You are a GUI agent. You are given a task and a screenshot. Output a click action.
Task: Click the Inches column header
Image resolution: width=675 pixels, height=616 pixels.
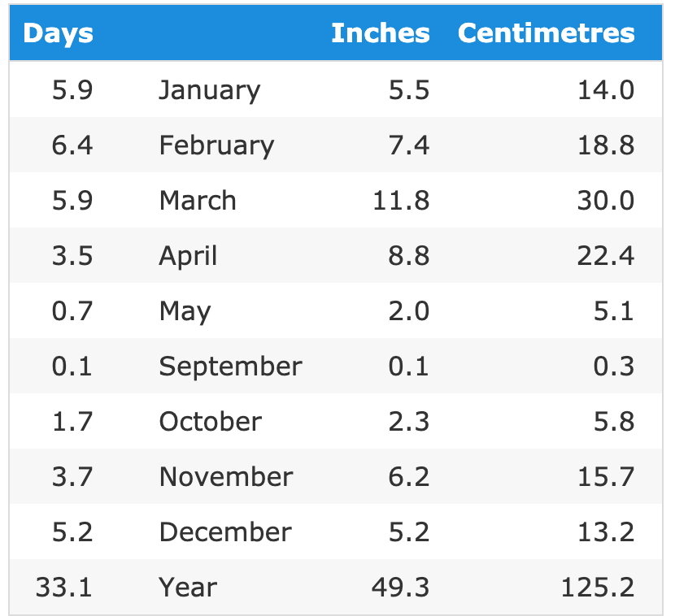pos(380,33)
